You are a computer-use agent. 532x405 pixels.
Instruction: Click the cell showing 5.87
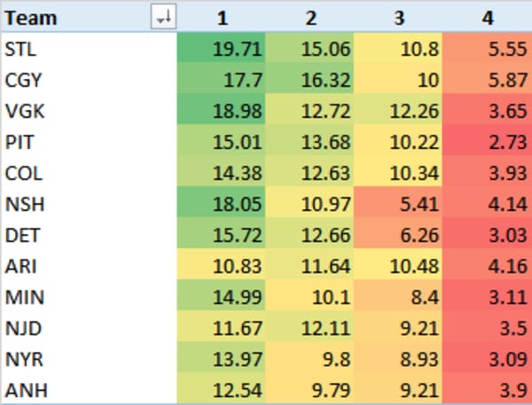coord(487,78)
